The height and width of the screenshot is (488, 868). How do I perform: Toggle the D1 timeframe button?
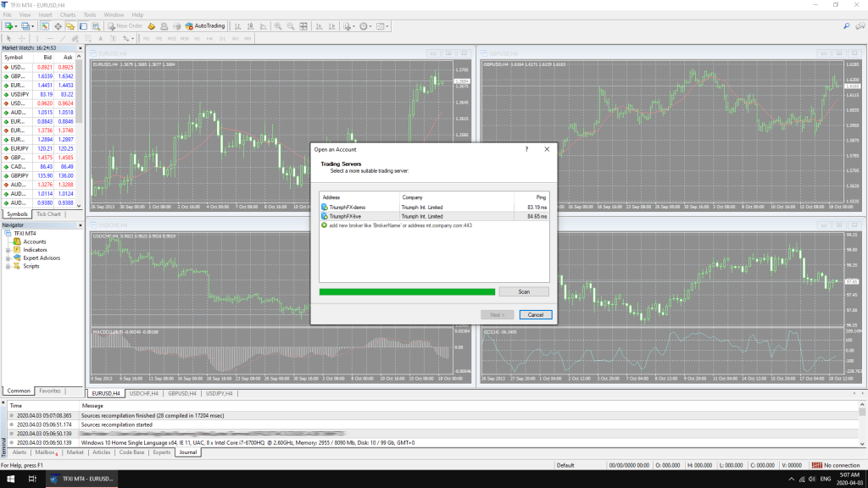tap(223, 39)
